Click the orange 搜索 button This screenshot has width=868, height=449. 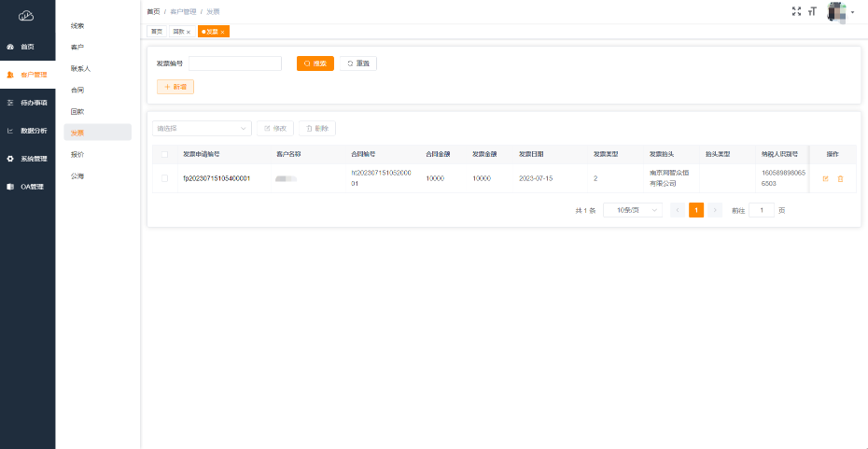tap(315, 63)
